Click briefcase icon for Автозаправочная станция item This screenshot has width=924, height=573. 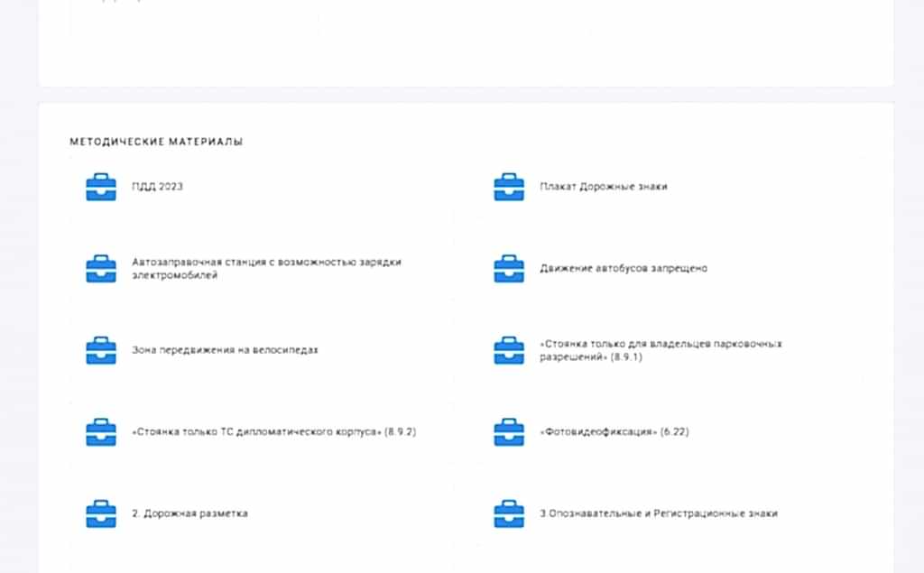point(101,269)
